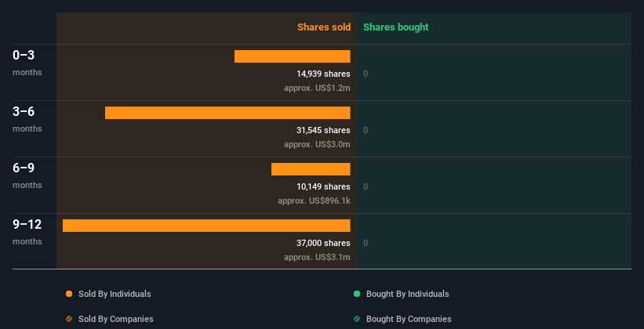
Task: Click the orange Sold By Individuals legend dot
Action: (69, 294)
